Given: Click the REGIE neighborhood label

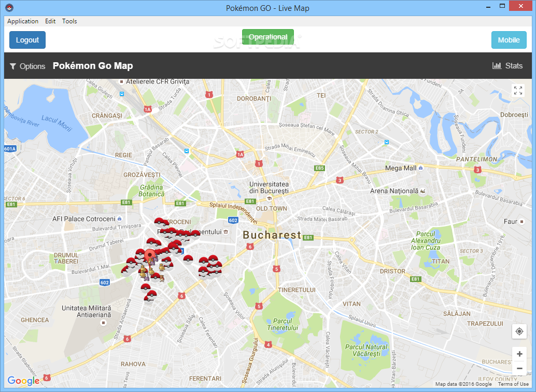Looking at the screenshot, I should pos(123,155).
